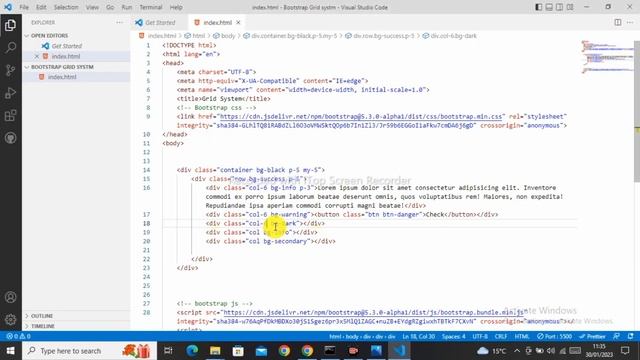Click the VS Code logo in title bar
The width and height of the screenshot is (640, 360).
pyautogui.click(x=8, y=7)
